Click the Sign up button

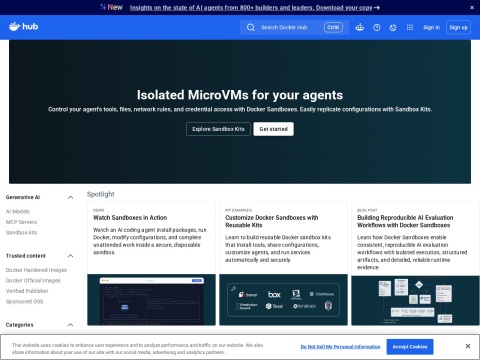click(x=458, y=27)
